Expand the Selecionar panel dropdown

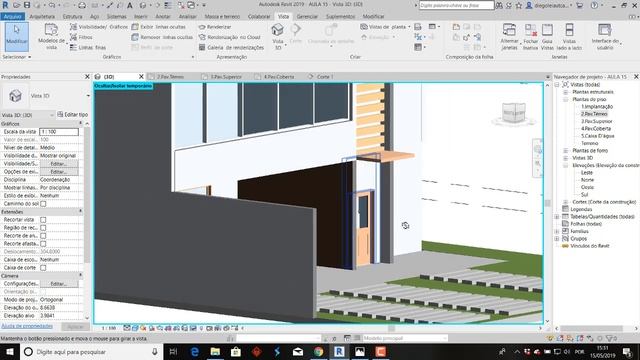(x=17, y=57)
